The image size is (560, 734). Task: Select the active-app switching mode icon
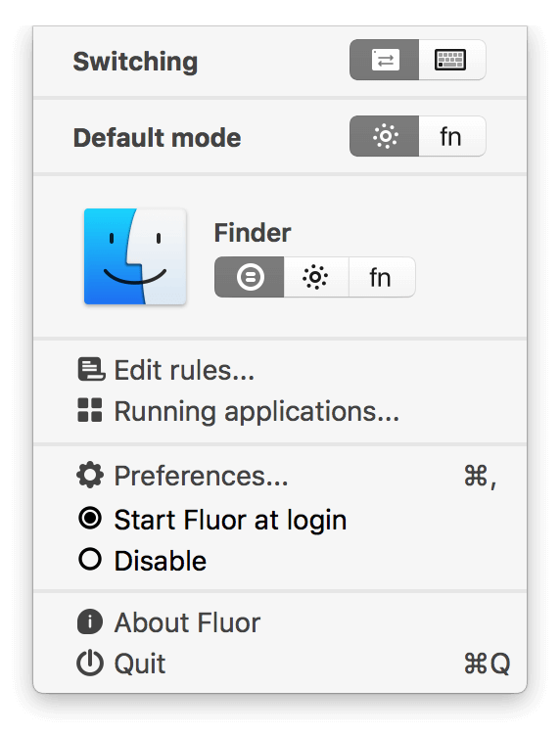[x=384, y=60]
